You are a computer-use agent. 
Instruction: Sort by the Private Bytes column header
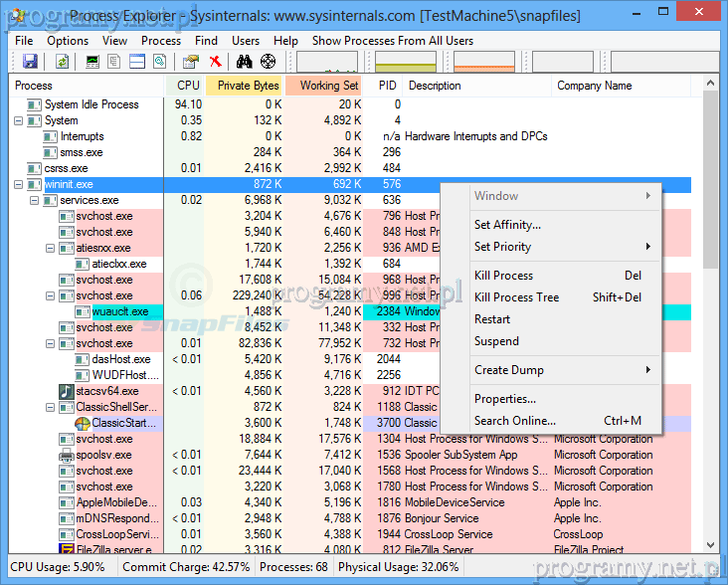tap(248, 86)
